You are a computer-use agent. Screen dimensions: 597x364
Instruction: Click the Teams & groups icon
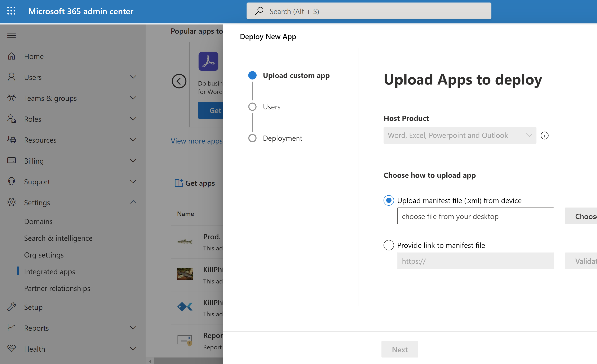click(x=11, y=98)
